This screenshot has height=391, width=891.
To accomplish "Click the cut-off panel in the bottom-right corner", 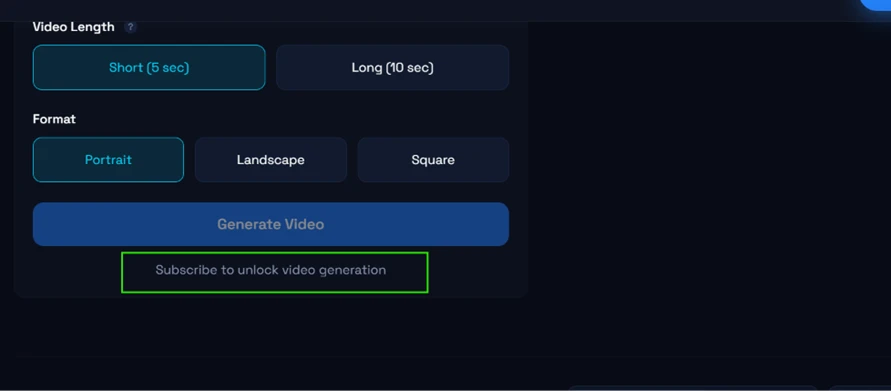I will (860, 388).
